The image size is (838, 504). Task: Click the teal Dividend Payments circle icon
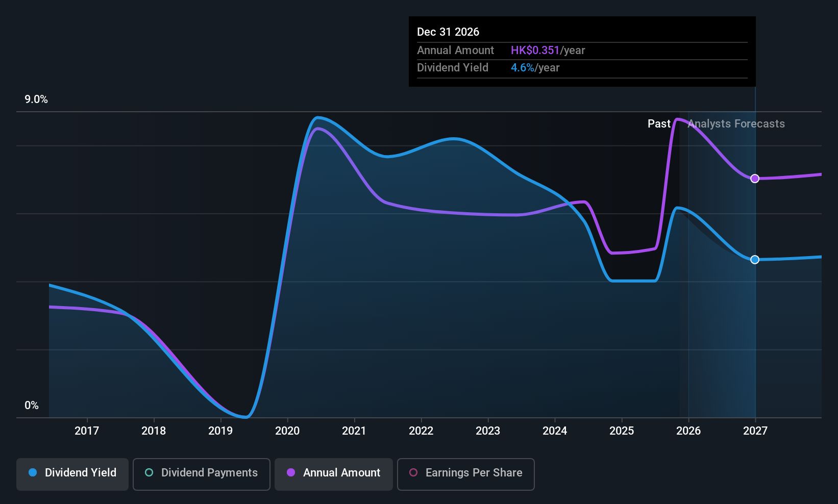tap(149, 473)
